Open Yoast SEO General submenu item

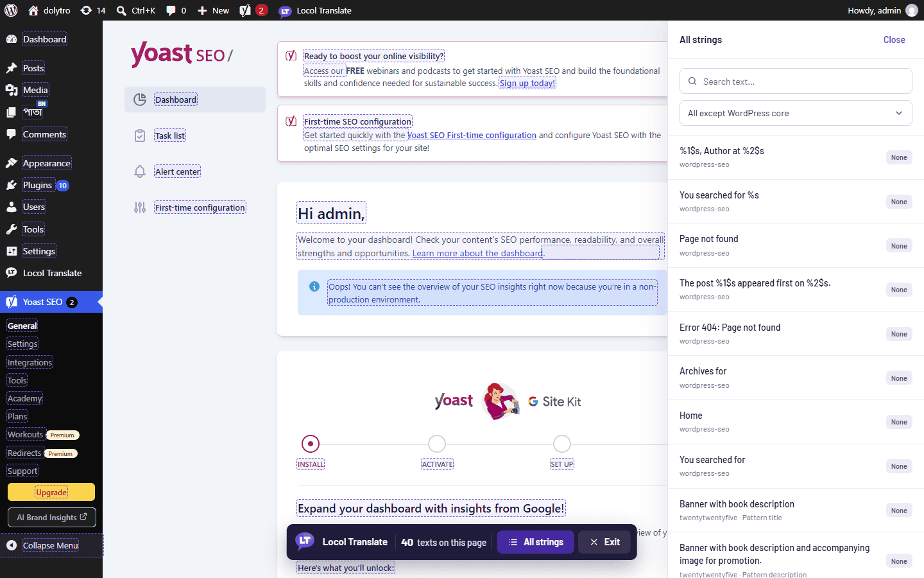[22, 326]
